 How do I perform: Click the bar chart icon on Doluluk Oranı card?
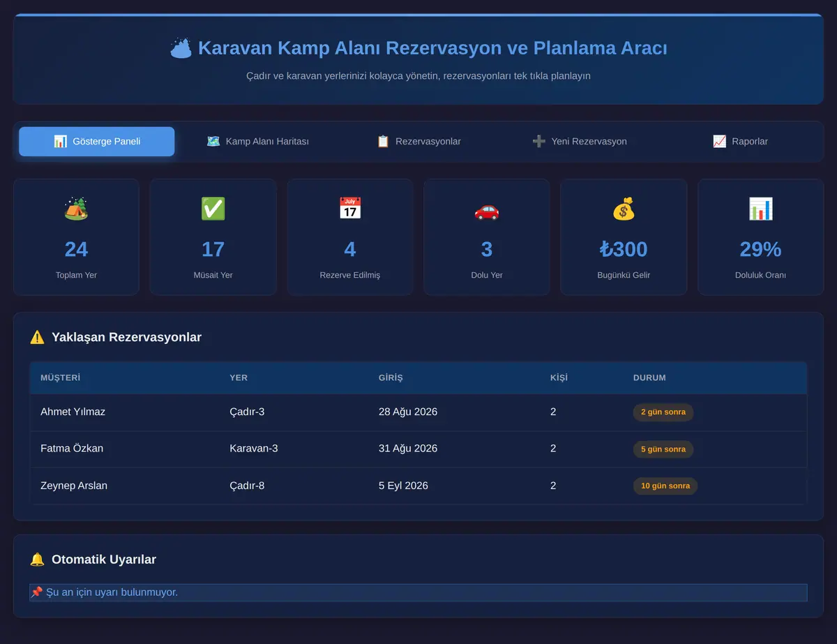click(761, 209)
